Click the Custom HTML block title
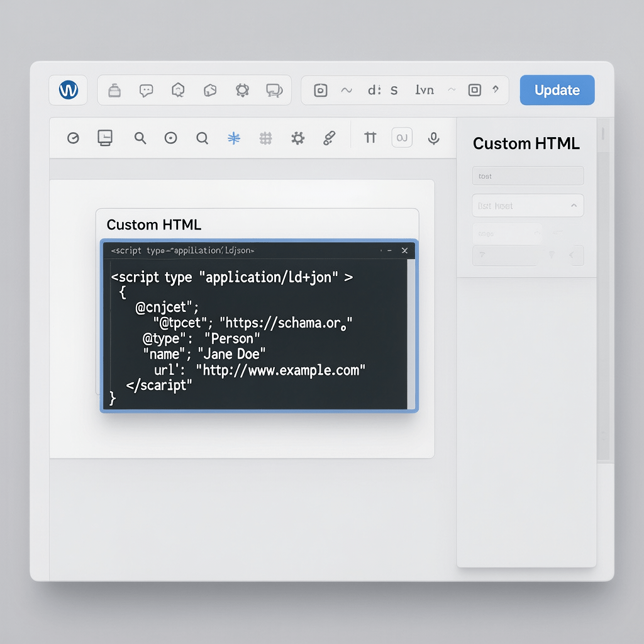The width and height of the screenshot is (644, 644). [154, 225]
